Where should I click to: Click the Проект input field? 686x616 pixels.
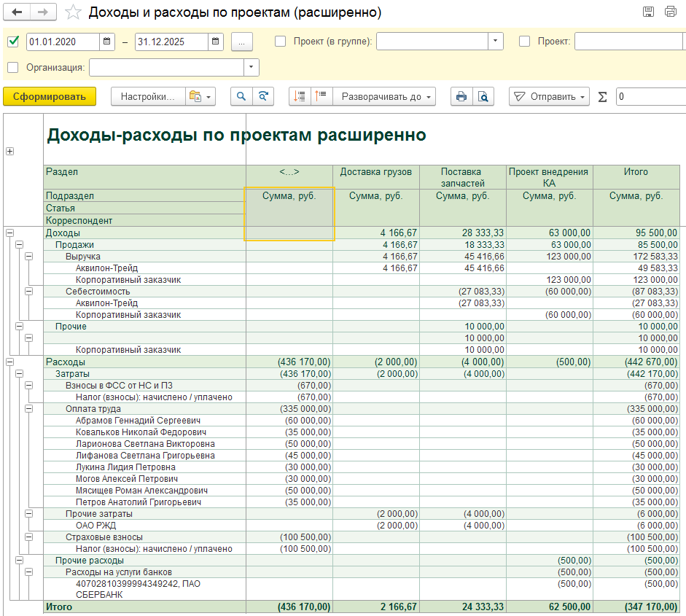(x=630, y=41)
